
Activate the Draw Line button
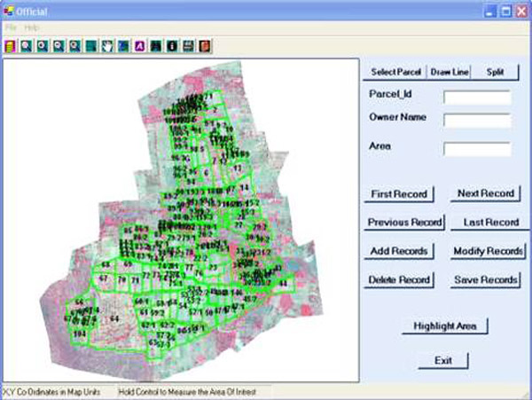[x=450, y=72]
